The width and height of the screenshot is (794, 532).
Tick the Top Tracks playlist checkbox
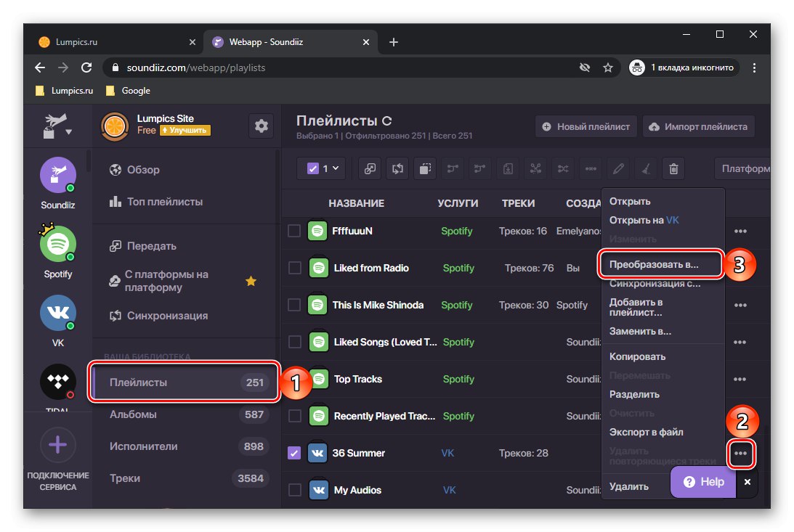(294, 379)
